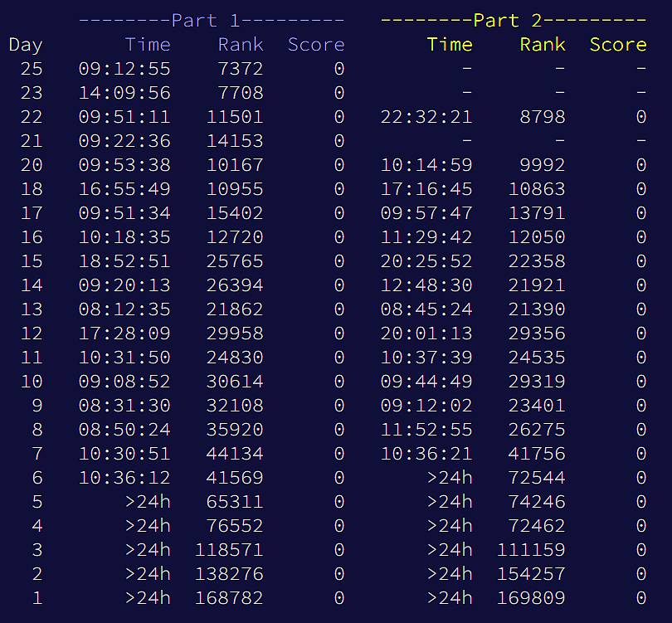Image resolution: width=672 pixels, height=623 pixels.
Task: Select Part 2 rank 21390
Action: pos(537,309)
